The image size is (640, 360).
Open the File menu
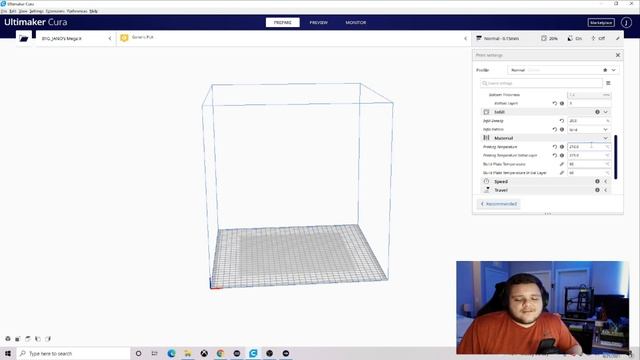tap(4, 11)
